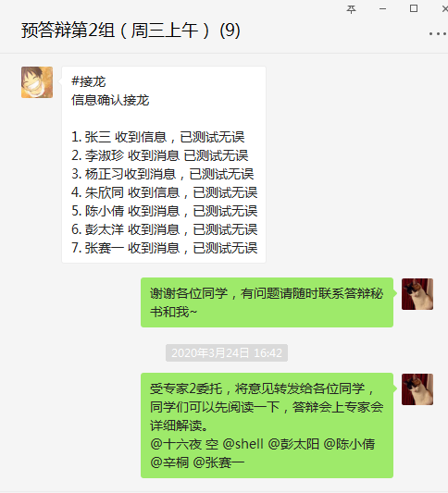Select the 谢谢各位同学 green message bubble
Image resolution: width=448 pixels, height=493 pixels.
267,302
